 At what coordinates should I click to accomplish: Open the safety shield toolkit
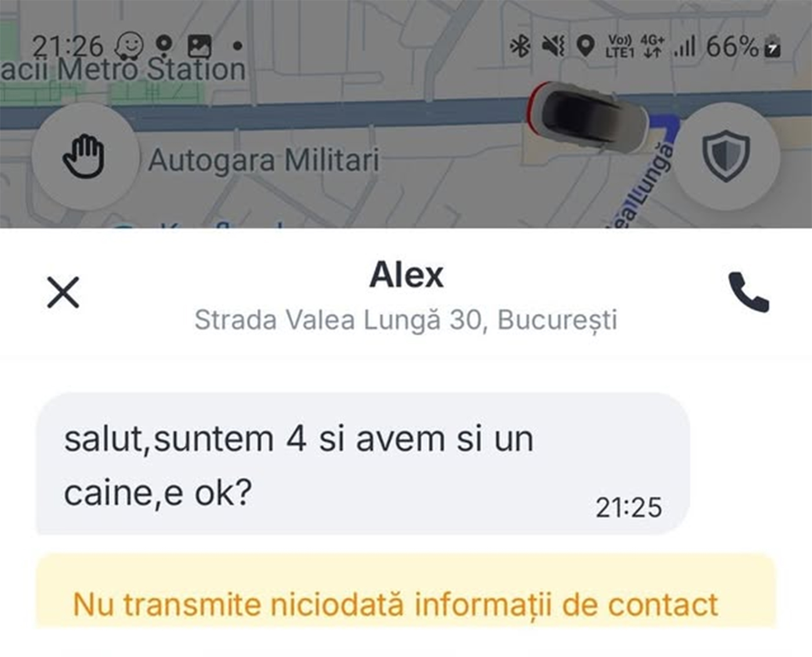pyautogui.click(x=726, y=156)
